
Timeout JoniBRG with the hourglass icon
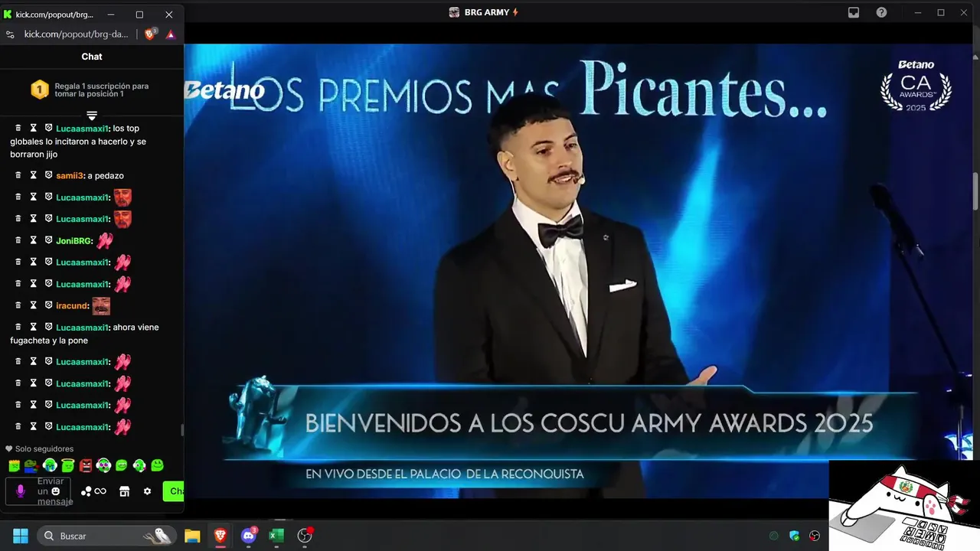33,240
